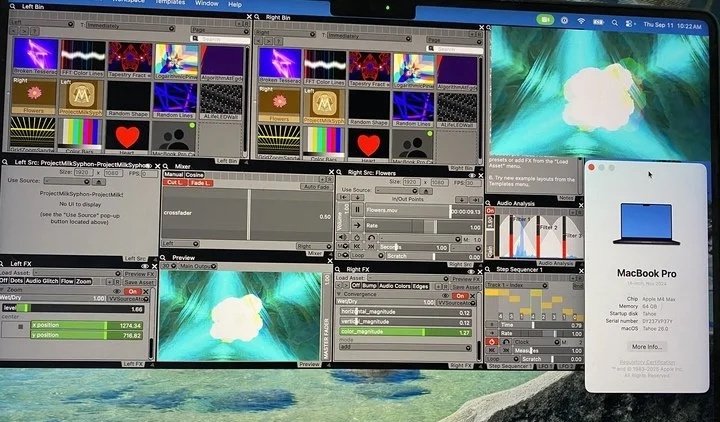This screenshot has width=720, height=422.
Task: Open Left dropdown at Mixer bottom
Action: tap(180, 243)
